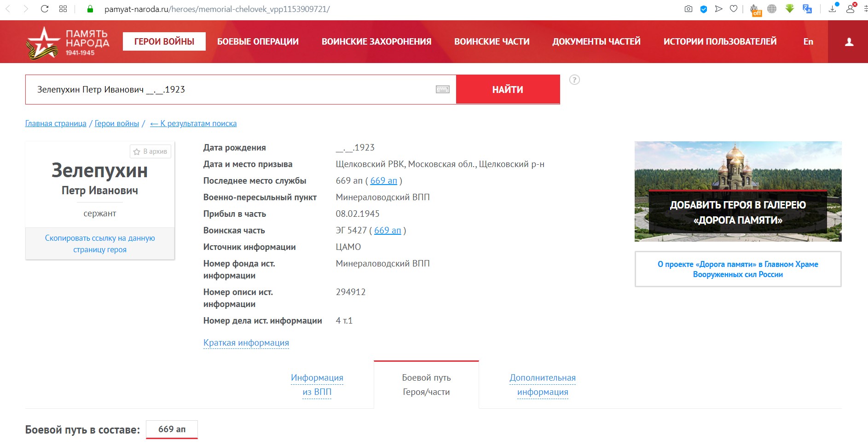Click the Память народа site logo
The width and height of the screenshot is (868, 446).
[x=68, y=43]
